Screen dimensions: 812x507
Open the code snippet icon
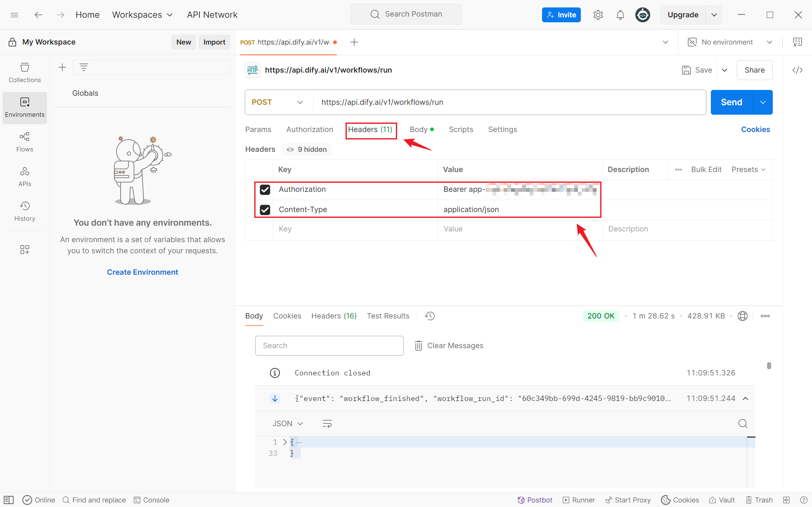(x=798, y=70)
